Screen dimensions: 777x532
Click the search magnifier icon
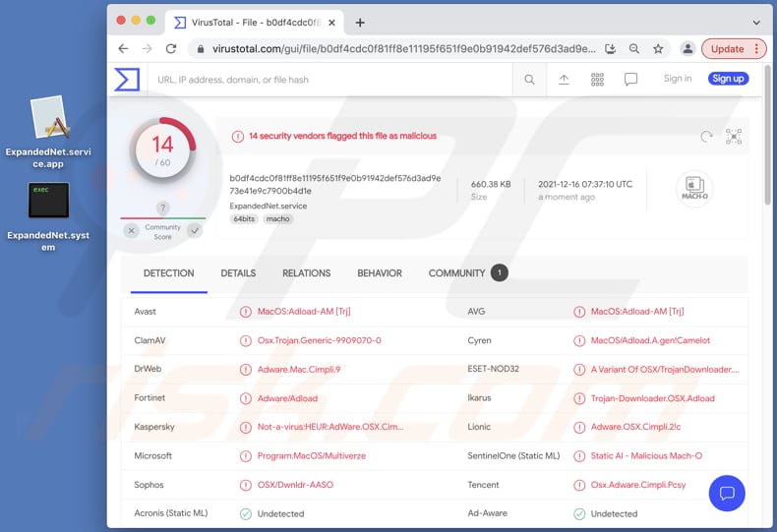(x=529, y=80)
